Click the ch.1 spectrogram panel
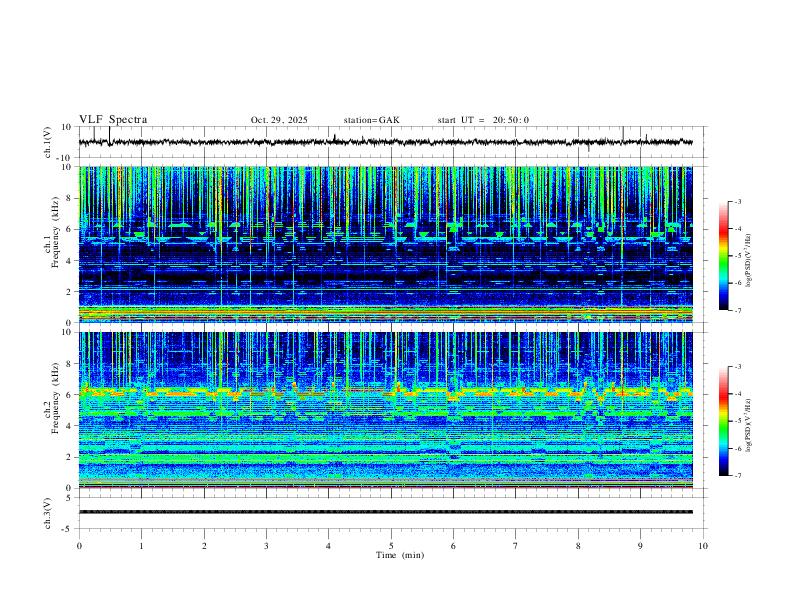The height and width of the screenshot is (612, 792). click(386, 244)
